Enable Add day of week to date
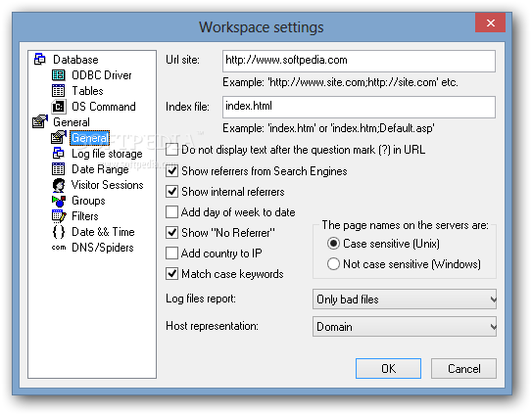This screenshot has height=415, width=532. click(172, 212)
